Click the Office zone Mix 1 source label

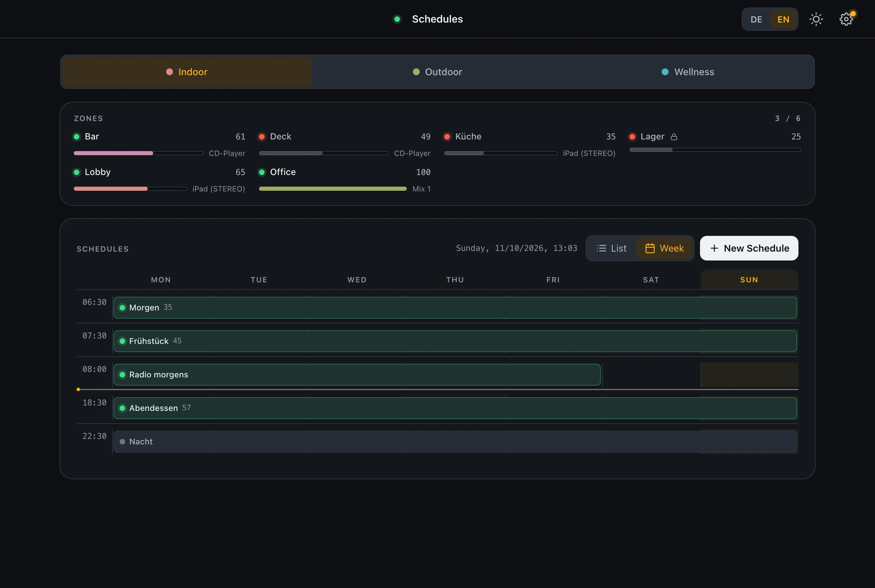point(421,189)
